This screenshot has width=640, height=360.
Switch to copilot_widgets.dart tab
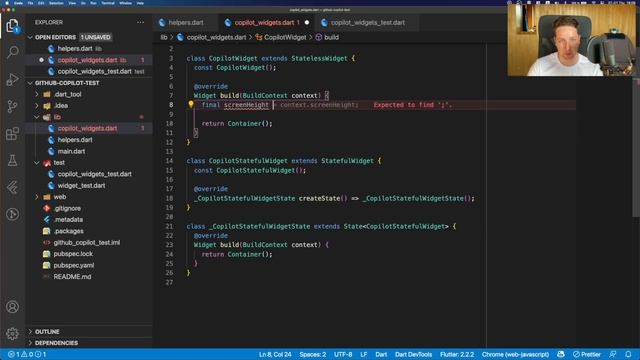[266, 22]
